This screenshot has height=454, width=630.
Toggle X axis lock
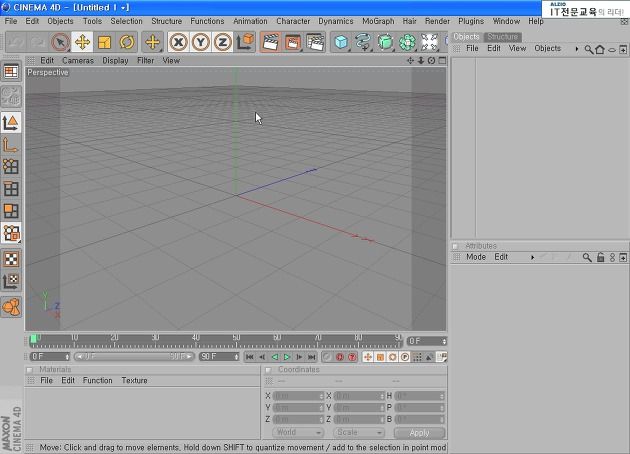[179, 42]
